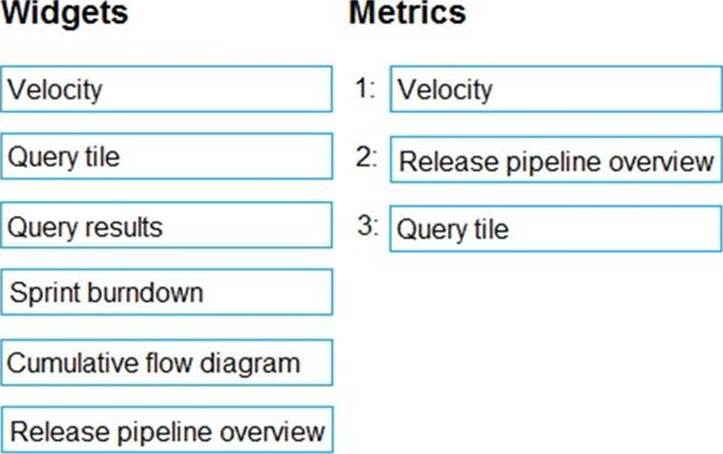
Task: Focus the second Metrics answer slot
Action: (555, 160)
